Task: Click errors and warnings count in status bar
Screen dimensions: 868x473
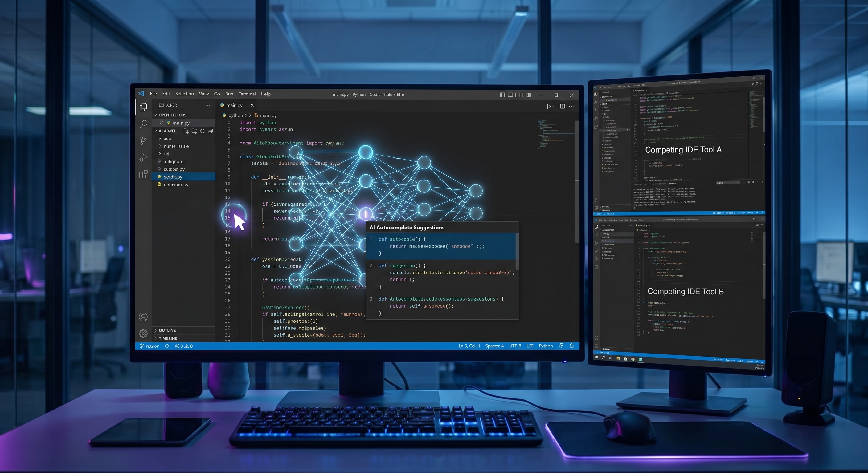Action: pyautogui.click(x=184, y=346)
